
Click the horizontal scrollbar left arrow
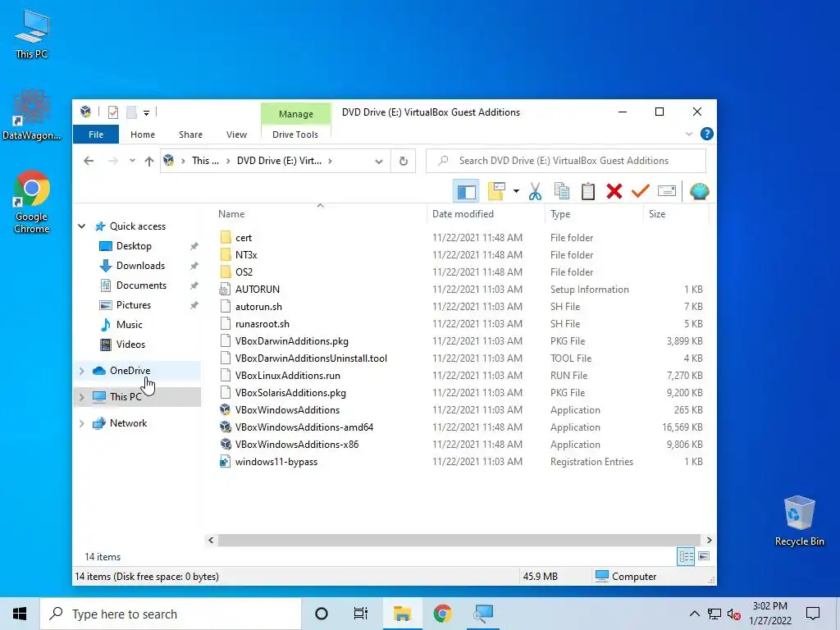click(x=211, y=540)
